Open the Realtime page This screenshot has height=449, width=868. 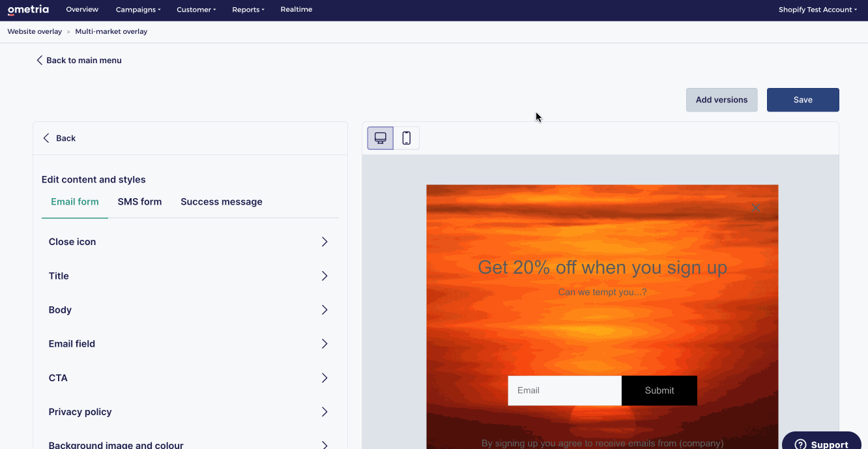297,10
